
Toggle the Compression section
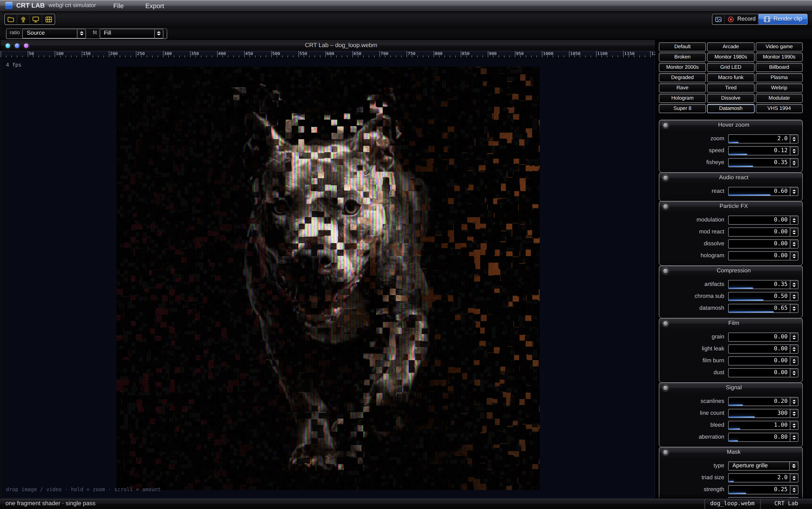pyautogui.click(x=666, y=271)
